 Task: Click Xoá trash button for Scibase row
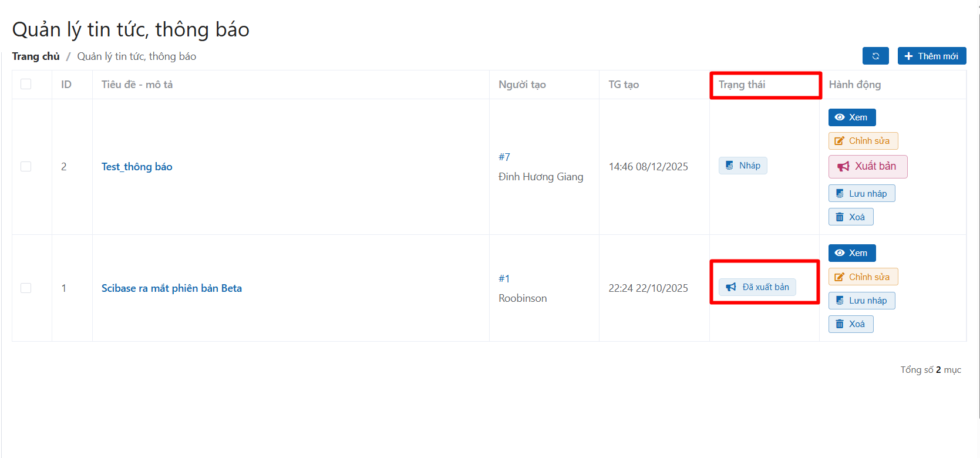[850, 324]
